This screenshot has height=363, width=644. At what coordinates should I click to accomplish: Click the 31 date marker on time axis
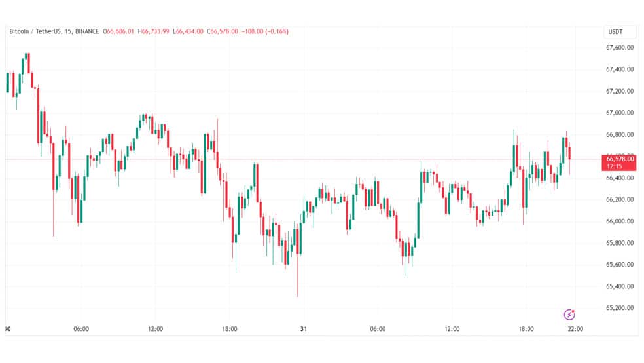pyautogui.click(x=304, y=329)
